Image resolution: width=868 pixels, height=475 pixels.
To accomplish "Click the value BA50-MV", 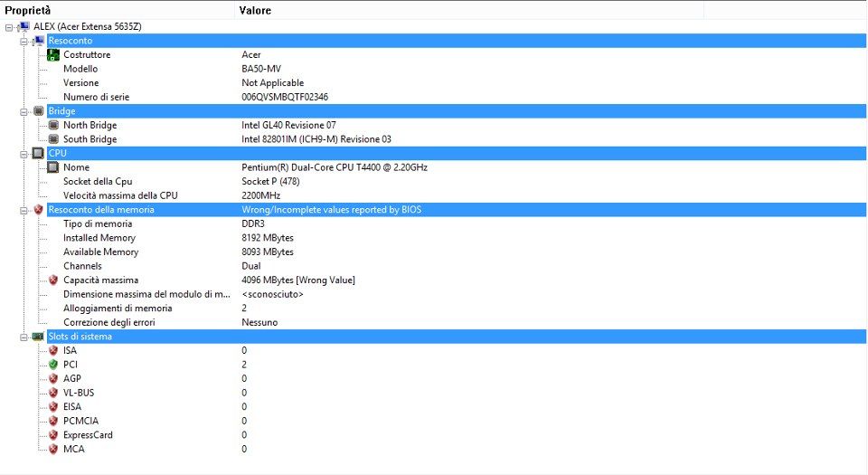I will (261, 69).
